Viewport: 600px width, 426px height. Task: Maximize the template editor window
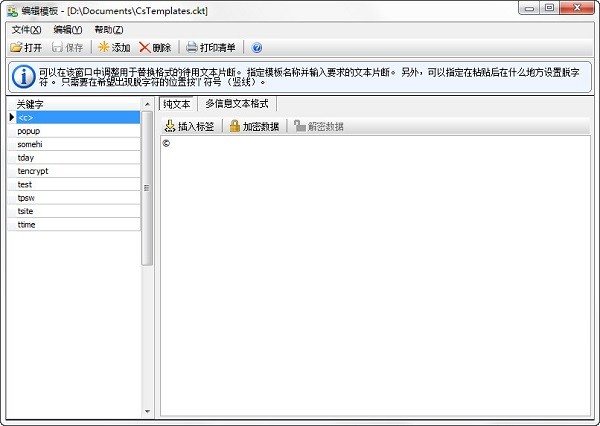tap(549, 8)
